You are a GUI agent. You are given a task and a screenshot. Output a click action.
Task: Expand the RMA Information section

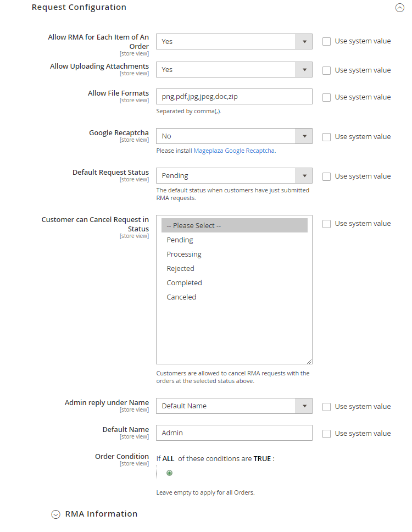[x=55, y=514]
